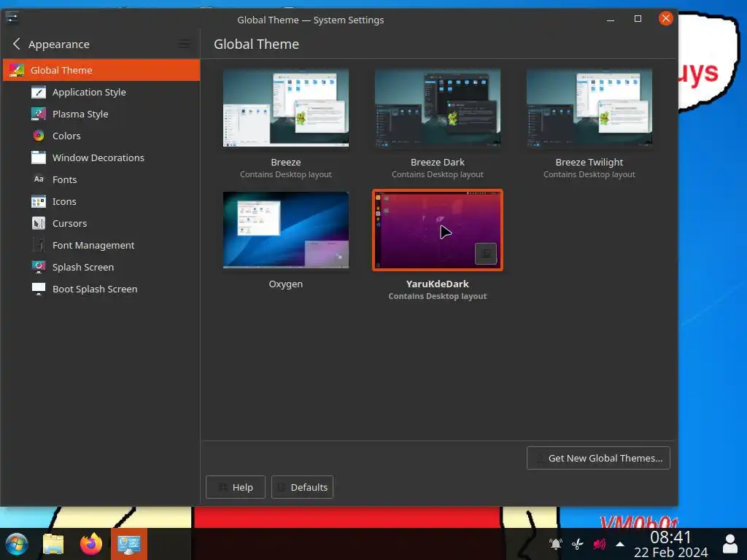
Task: Open the sidebar hamburger menu
Action: pyautogui.click(x=185, y=44)
